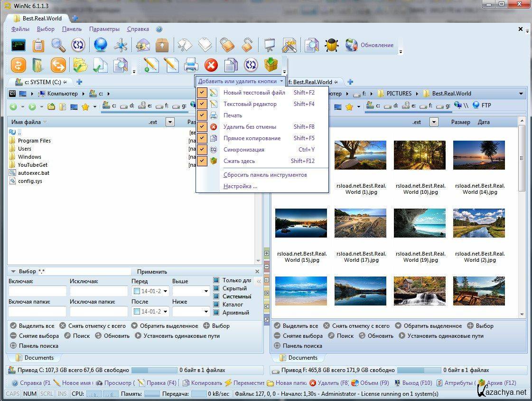
Task: Open the Добавить или удалить кнопки dropdown
Action: tap(240, 81)
